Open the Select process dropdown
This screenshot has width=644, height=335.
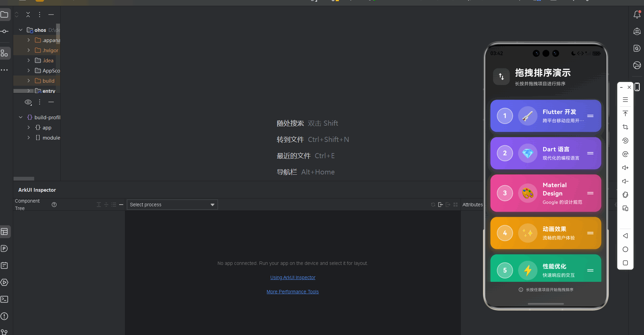[x=172, y=205]
